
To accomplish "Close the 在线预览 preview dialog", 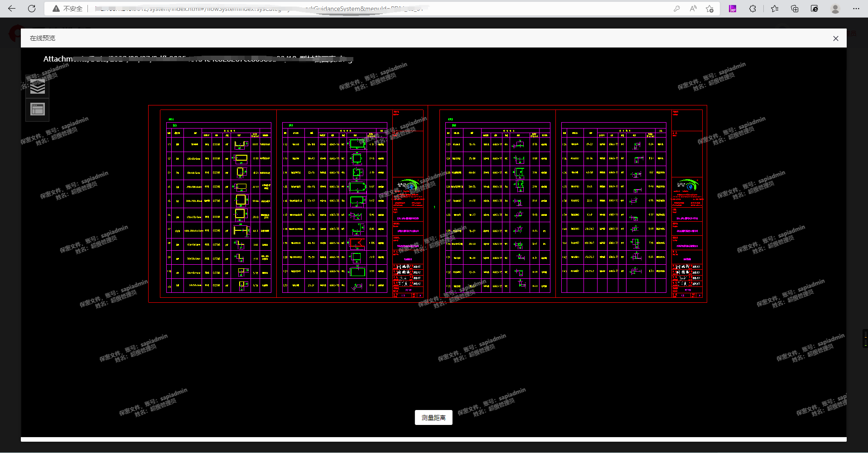I will pos(836,38).
